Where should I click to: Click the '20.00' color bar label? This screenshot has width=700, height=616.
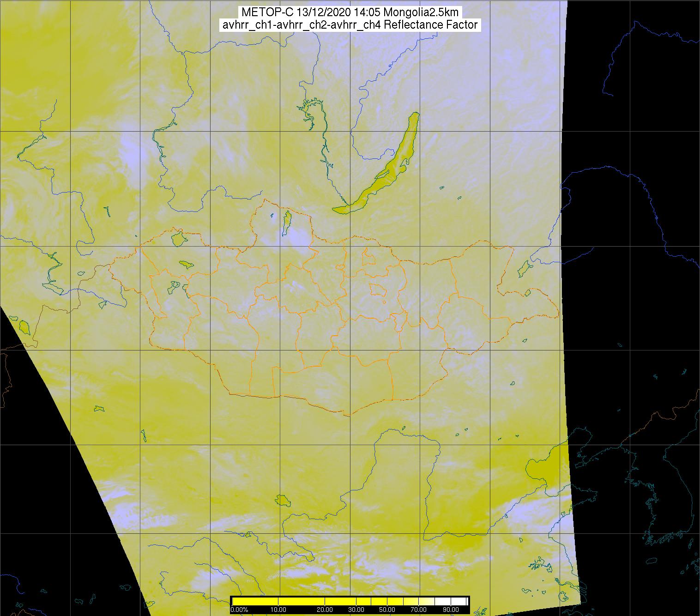point(325,610)
